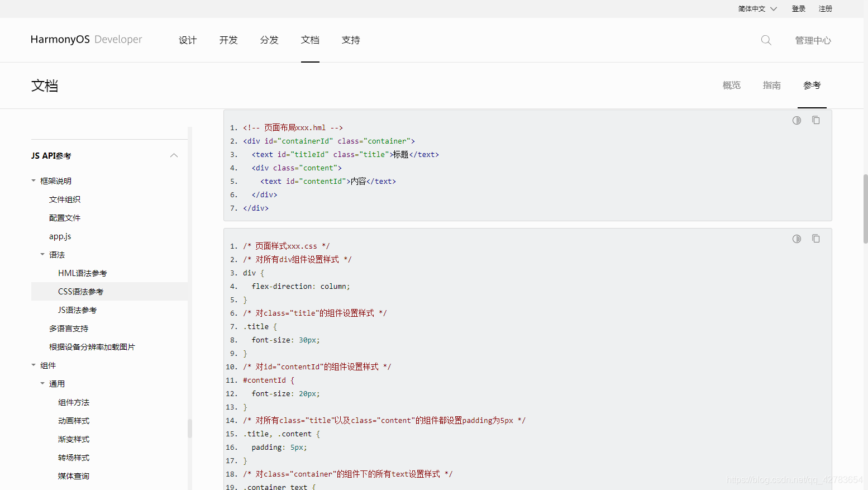
Task: Open the 简体中文 language dropdown
Action: (757, 8)
